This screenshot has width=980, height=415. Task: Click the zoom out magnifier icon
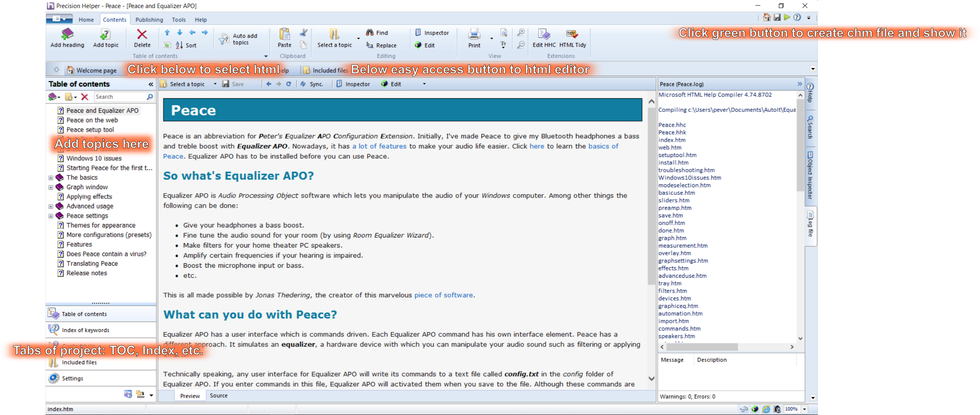coord(521,45)
